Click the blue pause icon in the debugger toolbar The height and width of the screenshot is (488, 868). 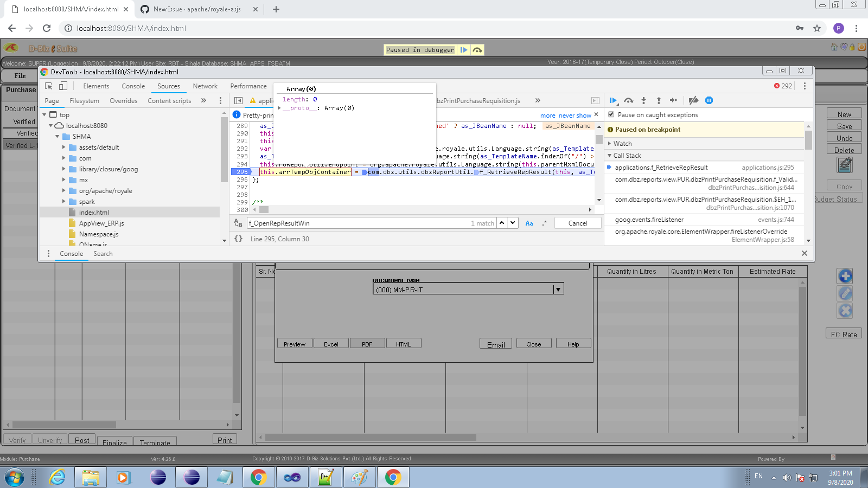pyautogui.click(x=709, y=100)
